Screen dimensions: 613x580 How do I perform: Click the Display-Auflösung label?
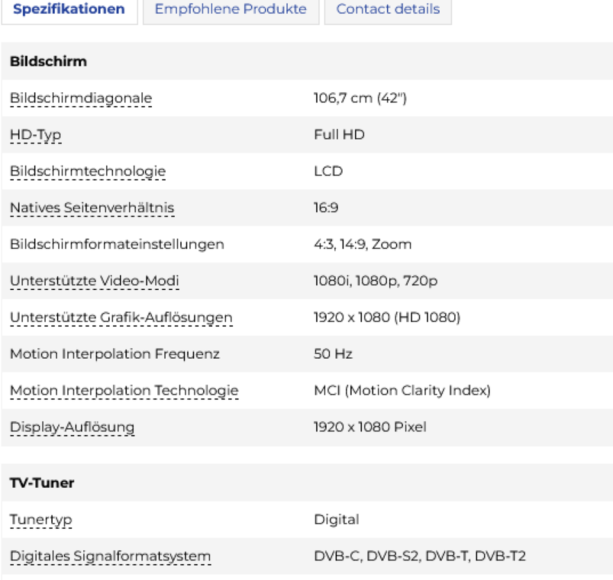coord(71,428)
